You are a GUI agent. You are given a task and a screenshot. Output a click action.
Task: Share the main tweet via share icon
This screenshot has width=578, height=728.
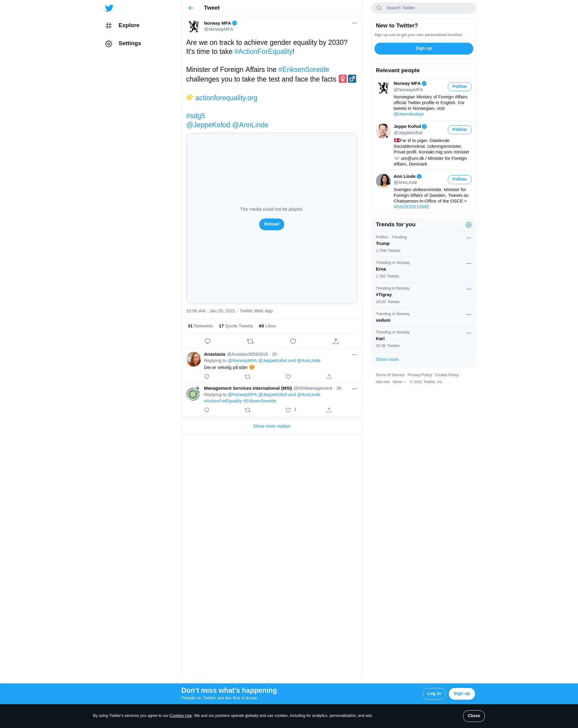pyautogui.click(x=336, y=341)
